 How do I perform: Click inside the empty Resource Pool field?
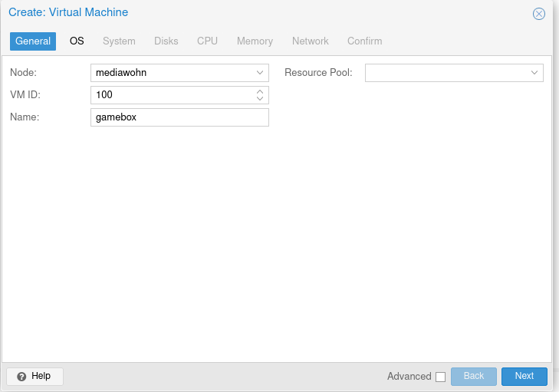[446, 73]
